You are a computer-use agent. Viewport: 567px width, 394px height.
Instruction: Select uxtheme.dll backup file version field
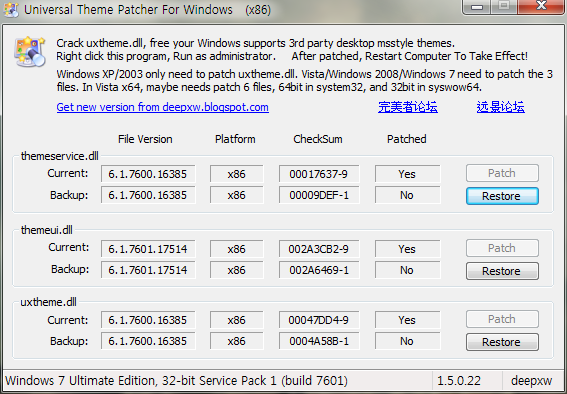(148, 341)
